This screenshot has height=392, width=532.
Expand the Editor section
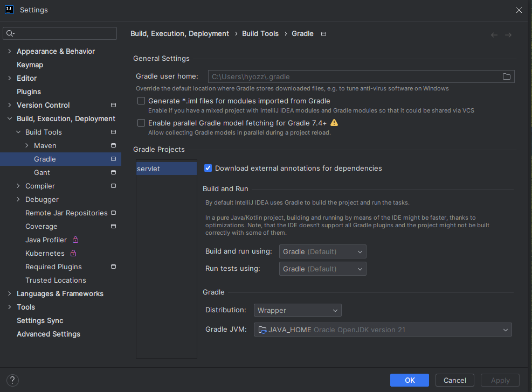click(x=10, y=78)
